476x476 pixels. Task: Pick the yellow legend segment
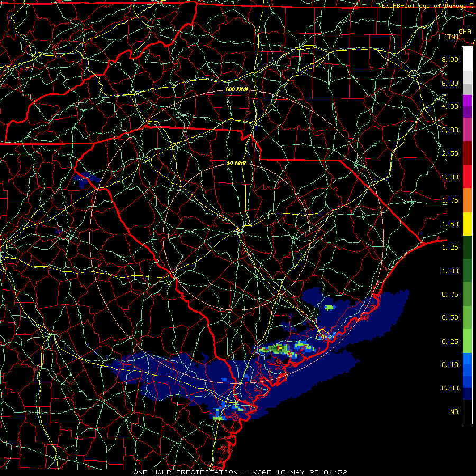467,224
